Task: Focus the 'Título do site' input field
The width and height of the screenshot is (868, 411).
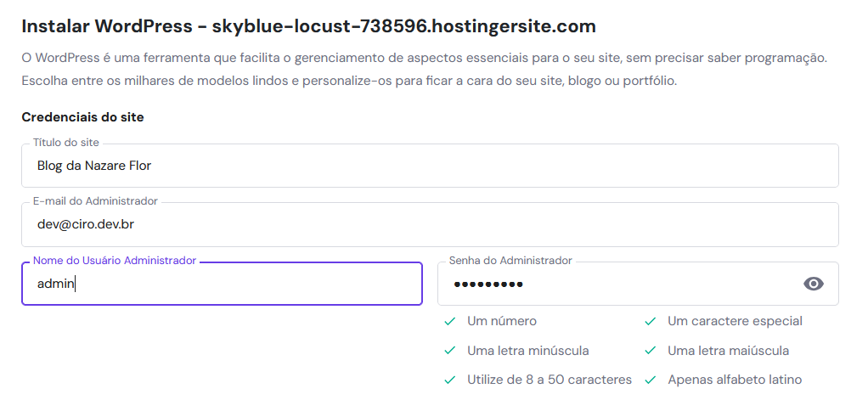Action: click(x=430, y=166)
